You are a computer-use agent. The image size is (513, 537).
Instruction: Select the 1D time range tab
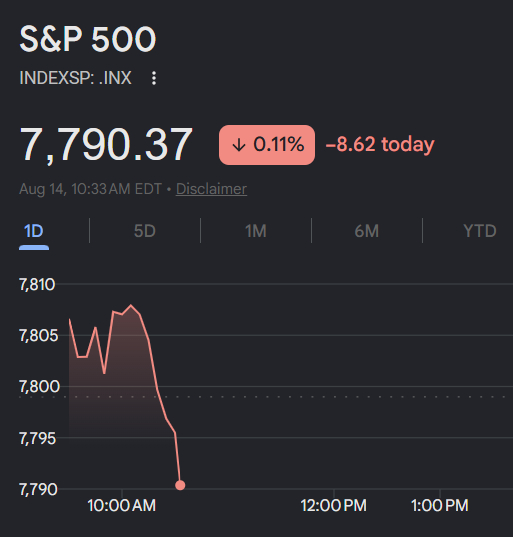[34, 231]
